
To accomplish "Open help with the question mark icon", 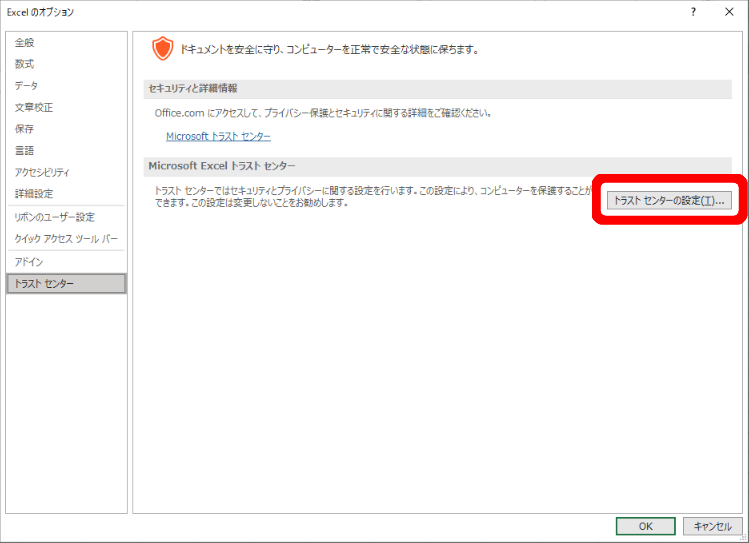I will (692, 12).
